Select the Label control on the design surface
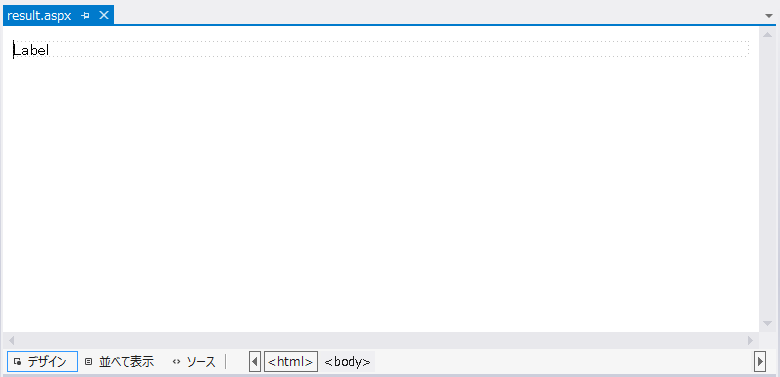This screenshot has width=780, height=377. point(31,50)
